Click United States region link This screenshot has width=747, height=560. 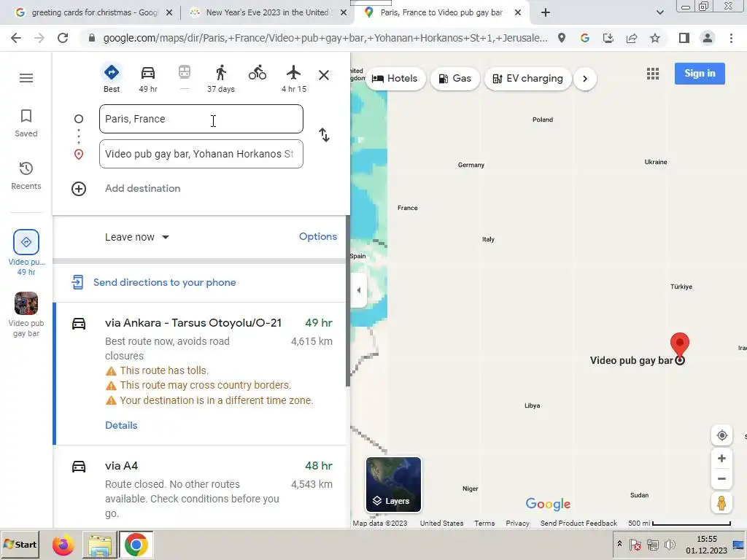coord(441,524)
